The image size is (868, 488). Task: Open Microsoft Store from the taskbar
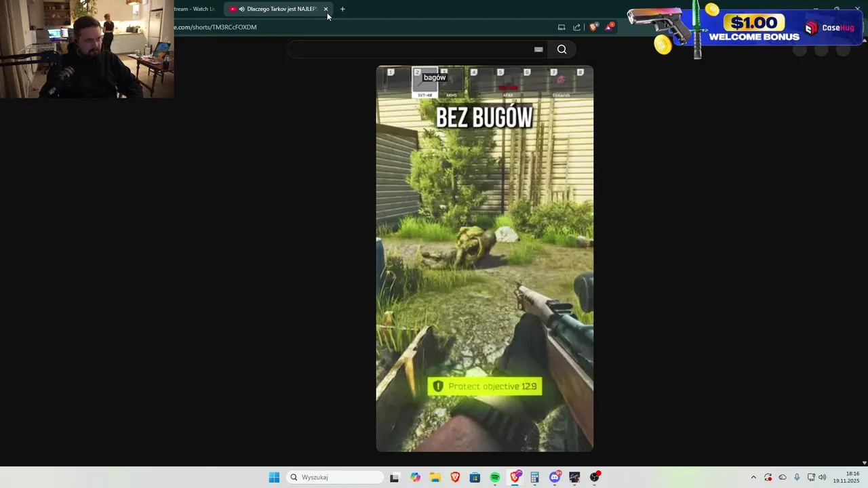pos(475,477)
